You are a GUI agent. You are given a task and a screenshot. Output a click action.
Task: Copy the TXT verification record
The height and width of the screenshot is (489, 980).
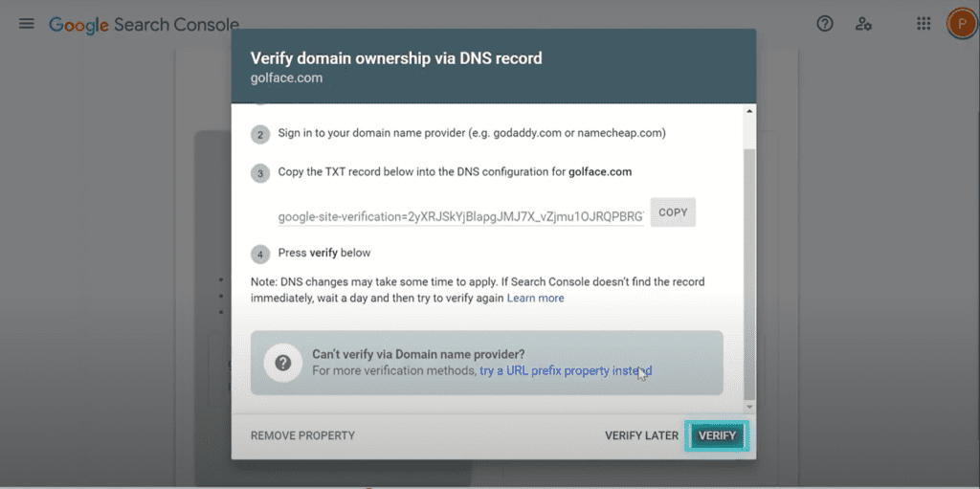673,212
